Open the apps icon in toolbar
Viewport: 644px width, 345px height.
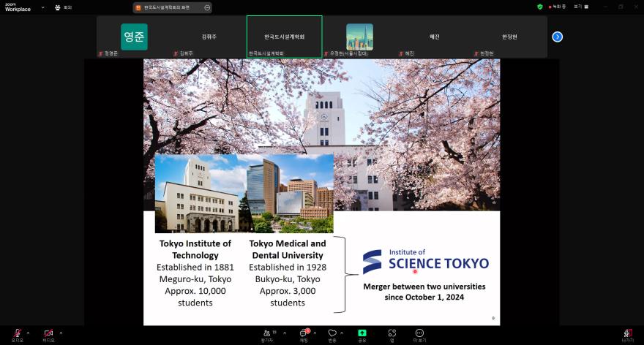click(x=392, y=333)
